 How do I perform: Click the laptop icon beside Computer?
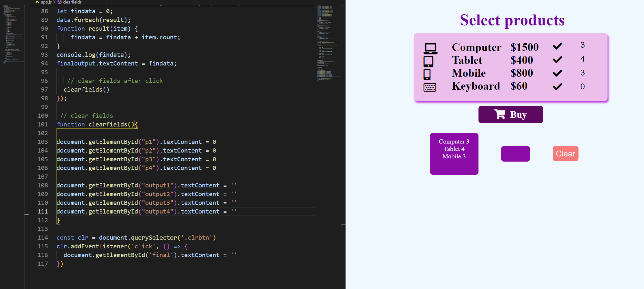[430, 48]
